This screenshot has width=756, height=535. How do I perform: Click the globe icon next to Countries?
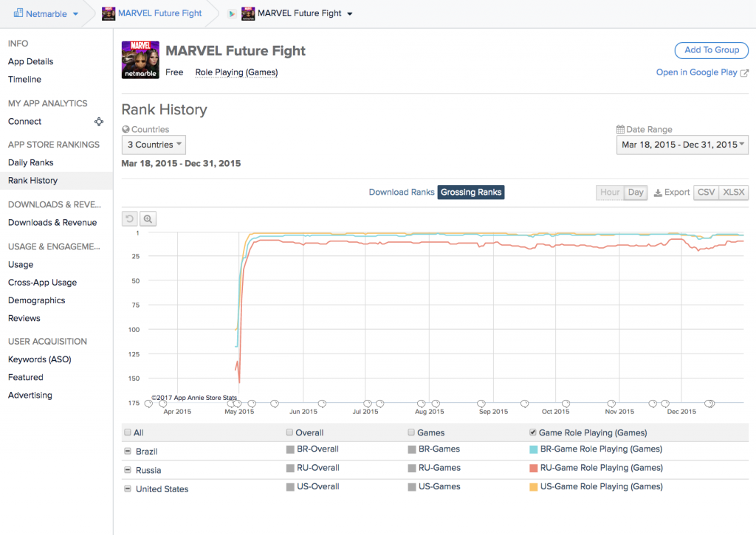(126, 129)
